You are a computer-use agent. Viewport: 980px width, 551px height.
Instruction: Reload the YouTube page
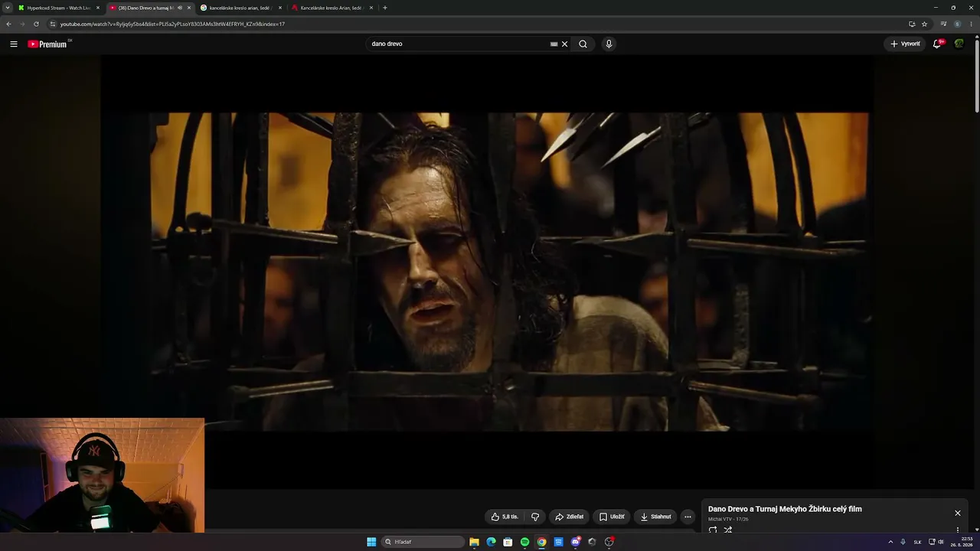[36, 24]
